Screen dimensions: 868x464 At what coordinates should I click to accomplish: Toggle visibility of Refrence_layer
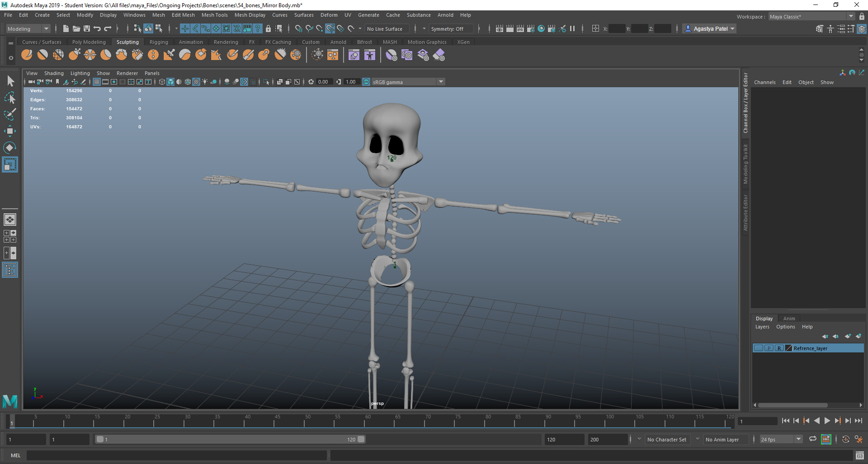(759, 348)
